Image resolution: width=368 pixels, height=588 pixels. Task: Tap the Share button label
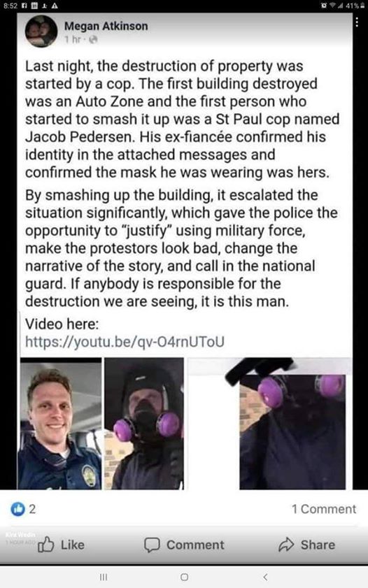[x=318, y=545]
